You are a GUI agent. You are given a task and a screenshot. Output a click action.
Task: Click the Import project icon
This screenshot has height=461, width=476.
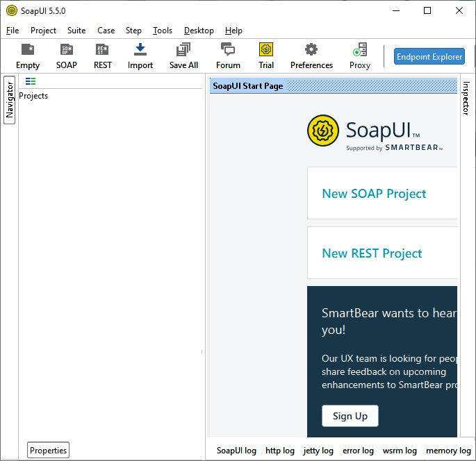[x=140, y=56]
